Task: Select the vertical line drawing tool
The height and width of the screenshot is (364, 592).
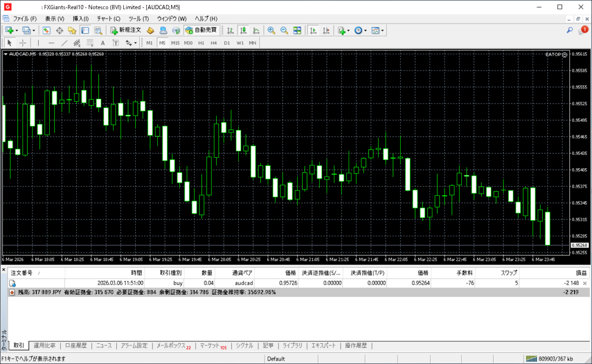Action: click(38, 43)
